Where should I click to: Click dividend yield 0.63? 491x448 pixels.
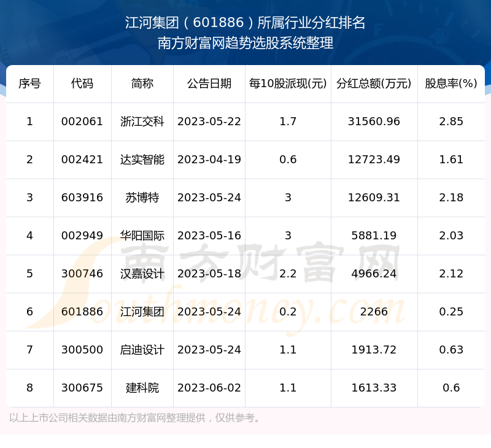point(451,350)
